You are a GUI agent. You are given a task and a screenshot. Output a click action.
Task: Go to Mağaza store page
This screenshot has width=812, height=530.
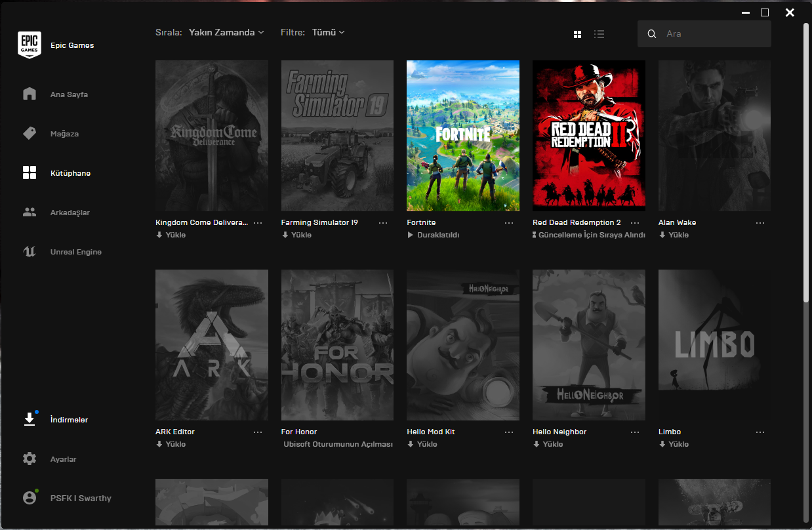click(64, 134)
